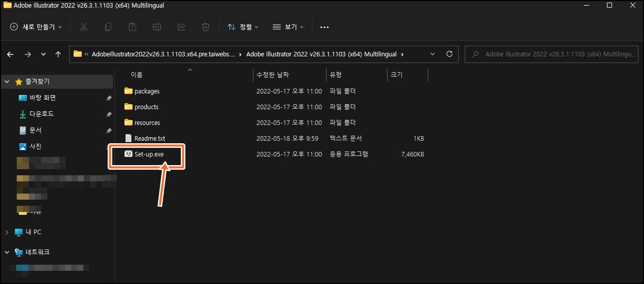Viewport: 644px width, 284px height.
Task: Click the 텍스트 문서 type cell
Action: 346,139
